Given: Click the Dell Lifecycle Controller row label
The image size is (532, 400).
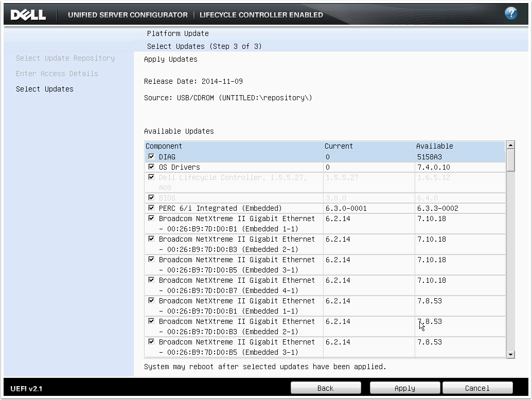Looking at the screenshot, I should 233,183.
